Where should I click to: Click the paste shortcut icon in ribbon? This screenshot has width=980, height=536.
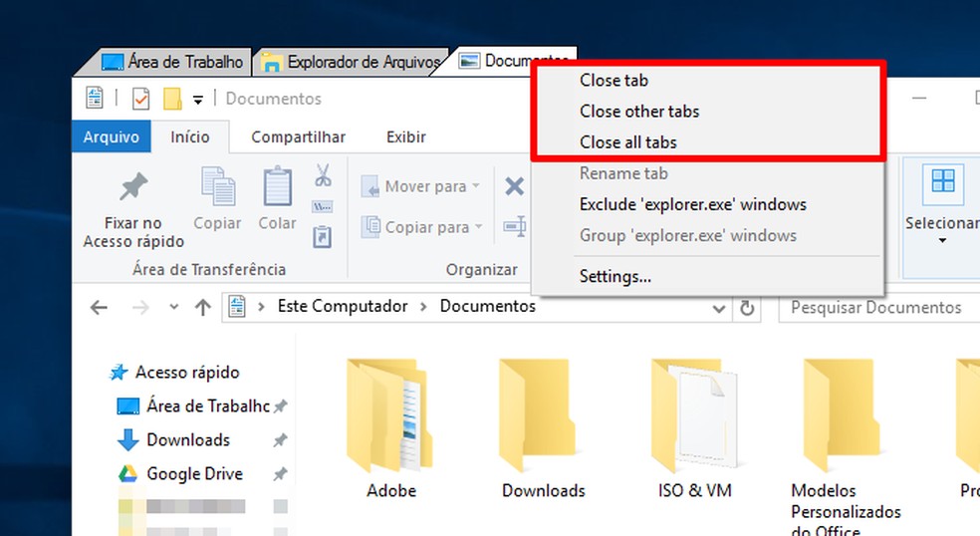(x=323, y=237)
